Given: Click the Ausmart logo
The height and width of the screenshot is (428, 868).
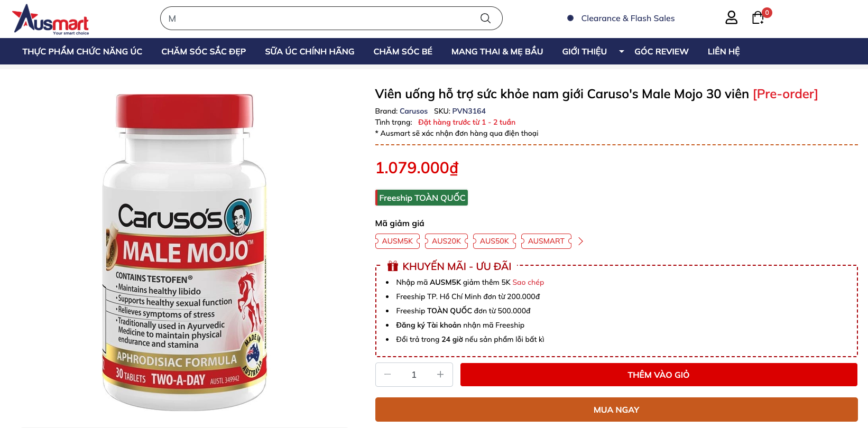Looking at the screenshot, I should 51,19.
